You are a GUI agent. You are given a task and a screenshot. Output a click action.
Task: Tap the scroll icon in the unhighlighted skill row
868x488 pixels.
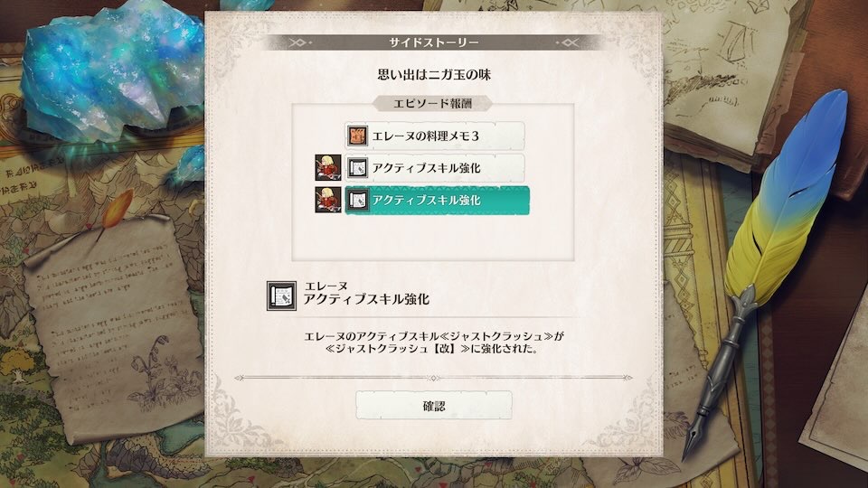click(358, 168)
